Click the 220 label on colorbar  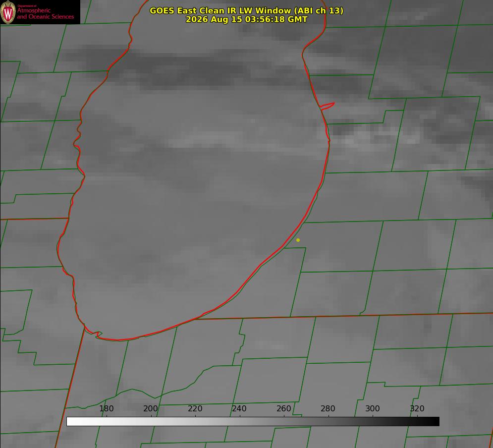click(x=195, y=408)
